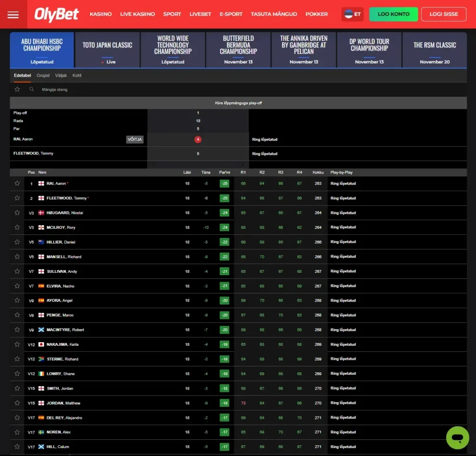Click the search magnifier icon
Screen dimensions: 476x456
tap(32, 89)
